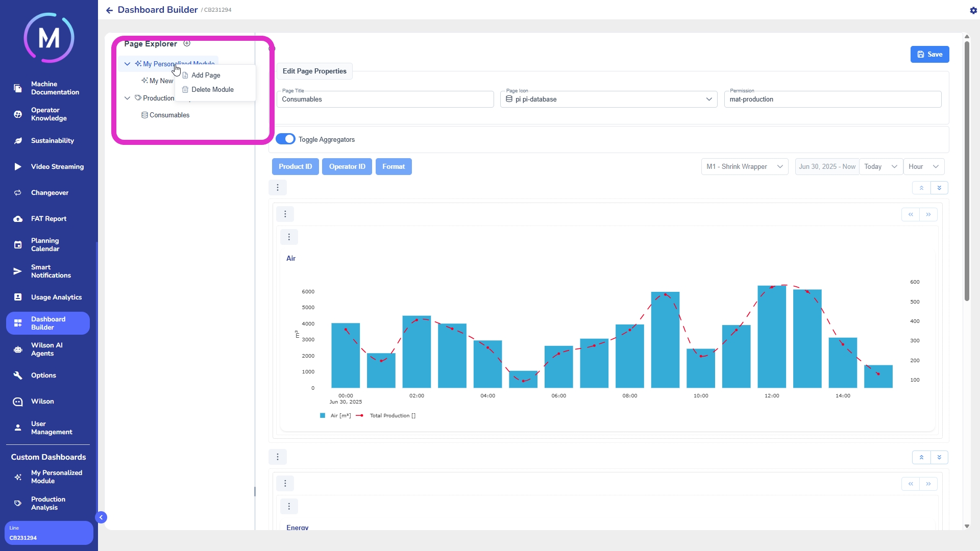The width and height of the screenshot is (980, 551).
Task: Open Wilson AI Agents from the sidebar
Action: click(47, 349)
